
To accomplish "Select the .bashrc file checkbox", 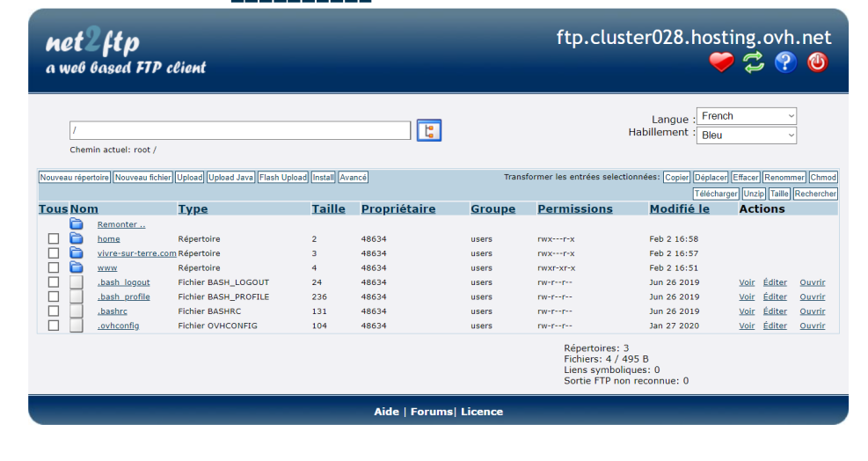I will click(54, 311).
